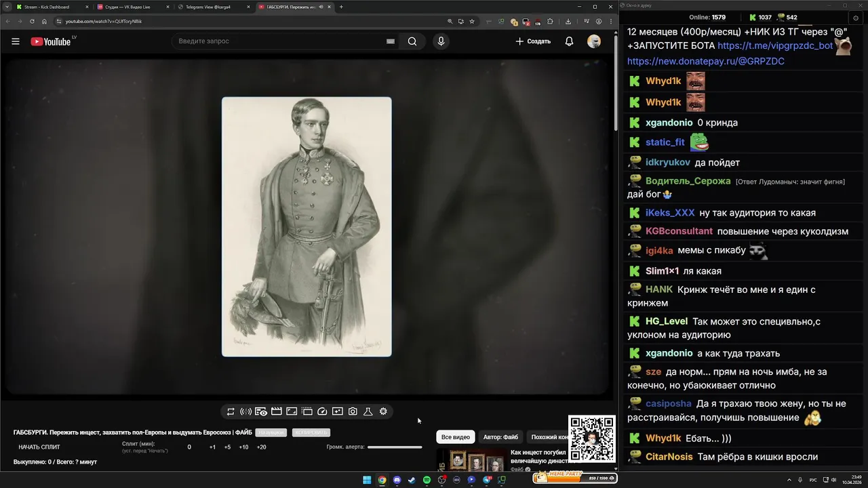Click username KGBconsultant in chat

pos(679,231)
